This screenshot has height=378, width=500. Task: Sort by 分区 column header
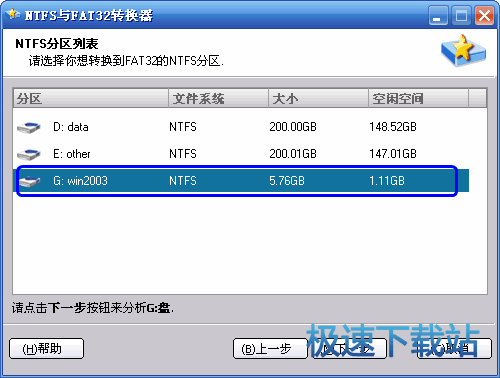pos(91,98)
